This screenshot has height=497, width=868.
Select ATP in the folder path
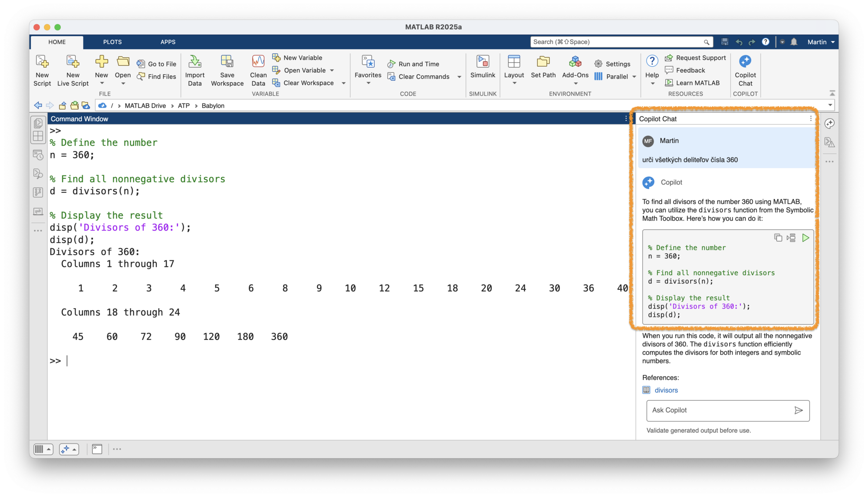(184, 105)
